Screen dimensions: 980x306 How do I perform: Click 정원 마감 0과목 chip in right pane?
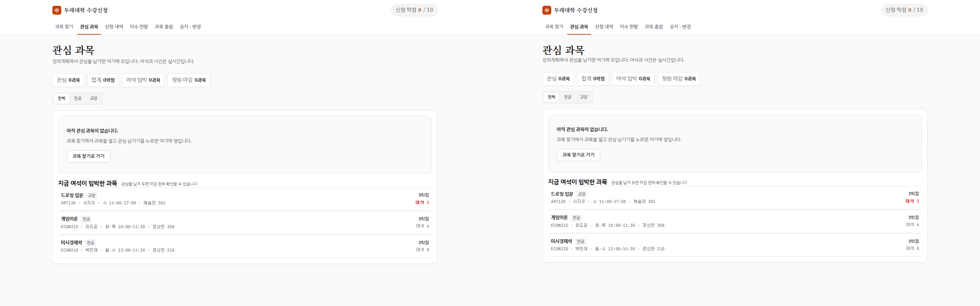679,79
